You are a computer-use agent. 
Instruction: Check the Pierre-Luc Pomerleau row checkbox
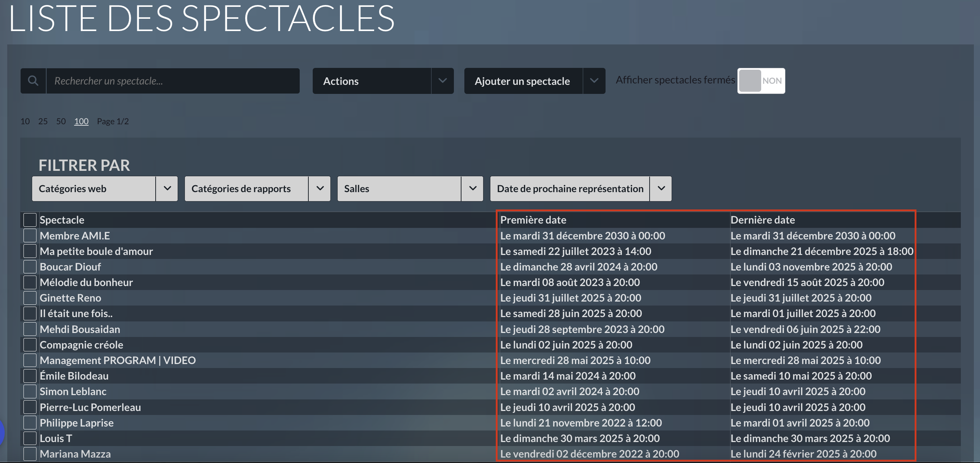coord(30,407)
